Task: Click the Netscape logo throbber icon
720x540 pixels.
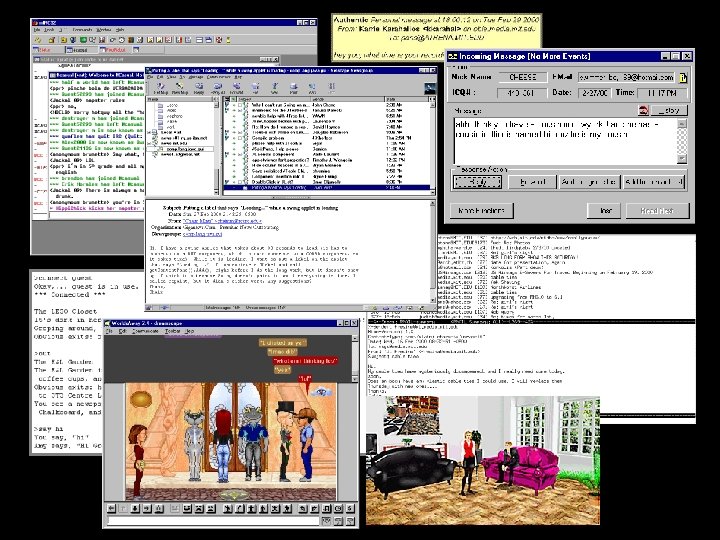Action: point(430,88)
